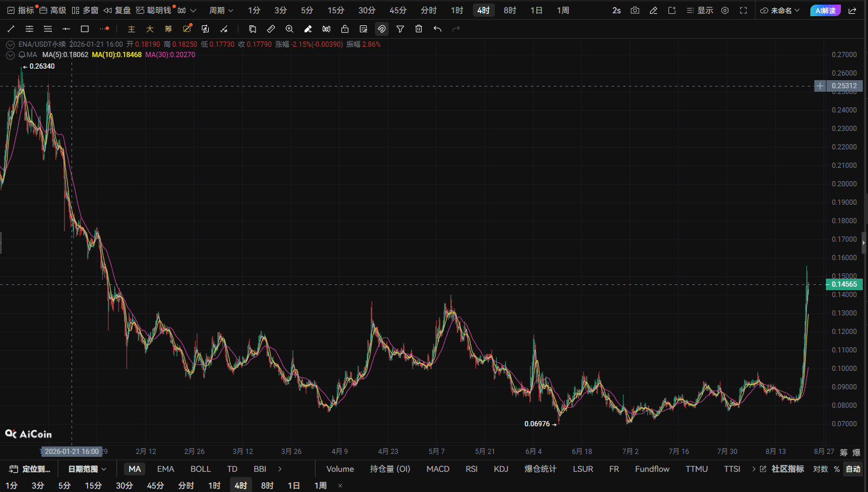Toggle the BOLL overlay indicator
868x492 pixels.
(201, 469)
